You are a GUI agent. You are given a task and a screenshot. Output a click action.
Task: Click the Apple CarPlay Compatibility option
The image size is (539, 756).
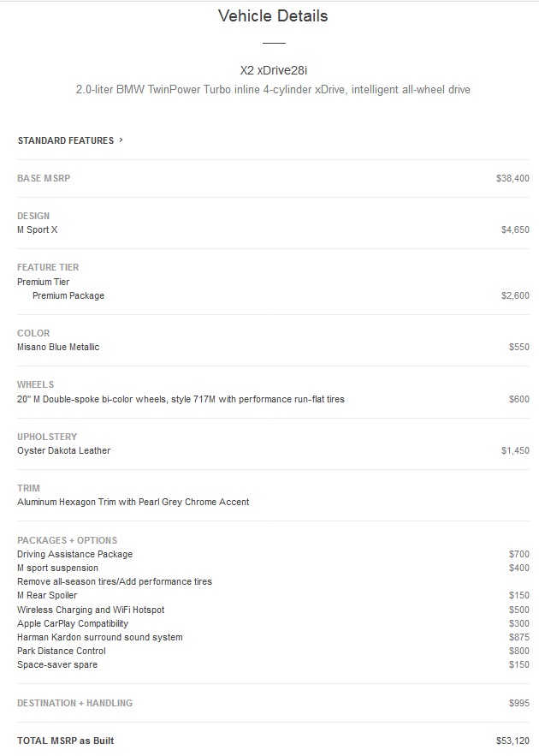click(73, 623)
